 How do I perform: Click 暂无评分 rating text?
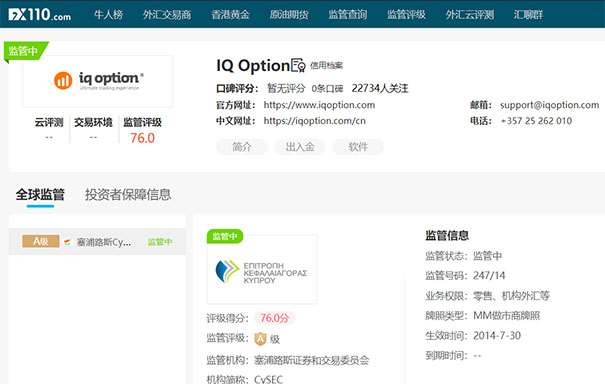coord(286,88)
